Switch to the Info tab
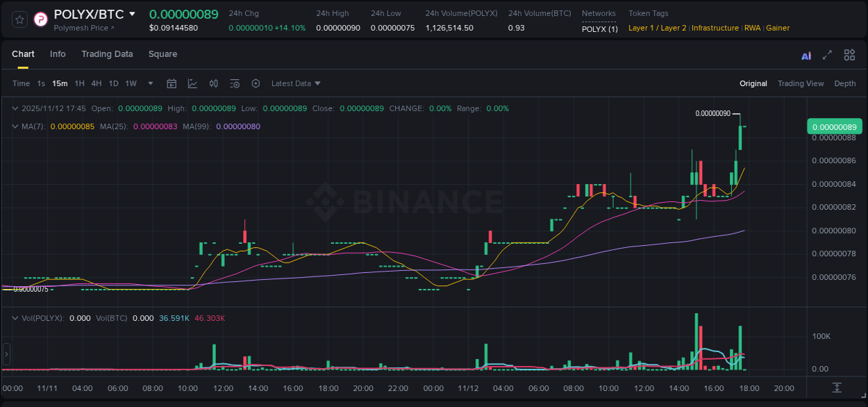Screen dimensions: 868x407 tap(58, 54)
